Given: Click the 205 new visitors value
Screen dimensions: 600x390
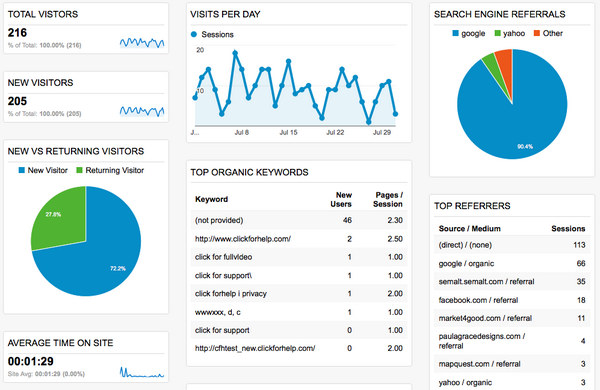Looking at the screenshot, I should click(17, 101).
